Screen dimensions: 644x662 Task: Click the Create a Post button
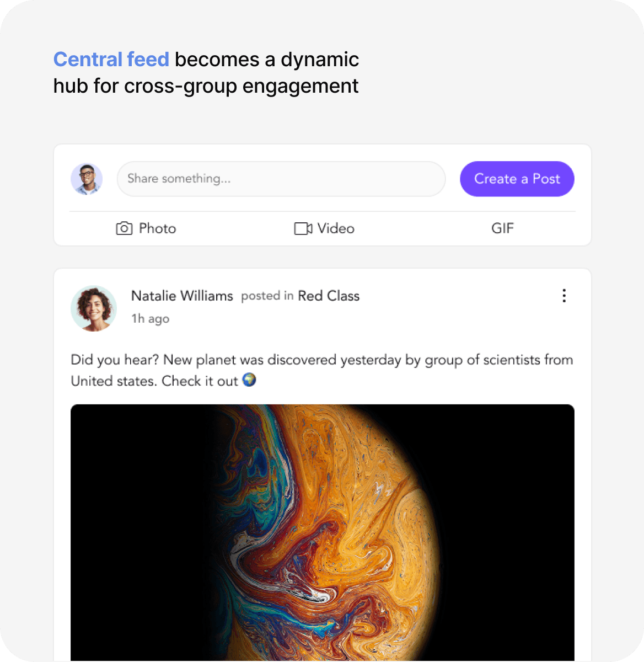(x=517, y=179)
